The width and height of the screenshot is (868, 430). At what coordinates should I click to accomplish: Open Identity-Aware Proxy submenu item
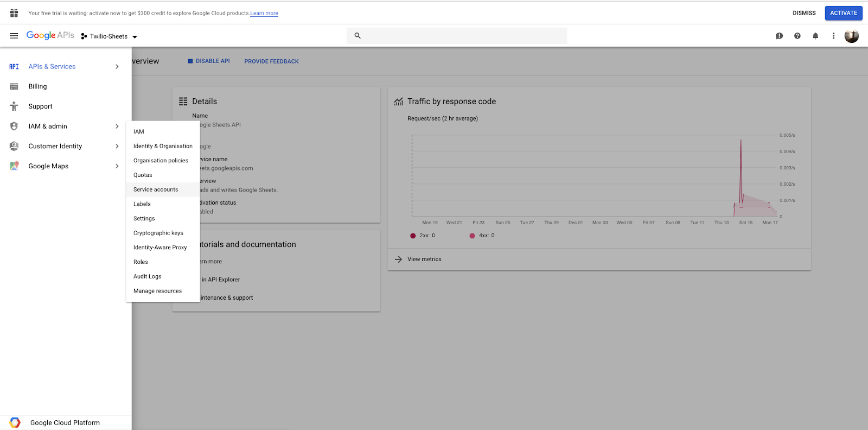pos(163,248)
